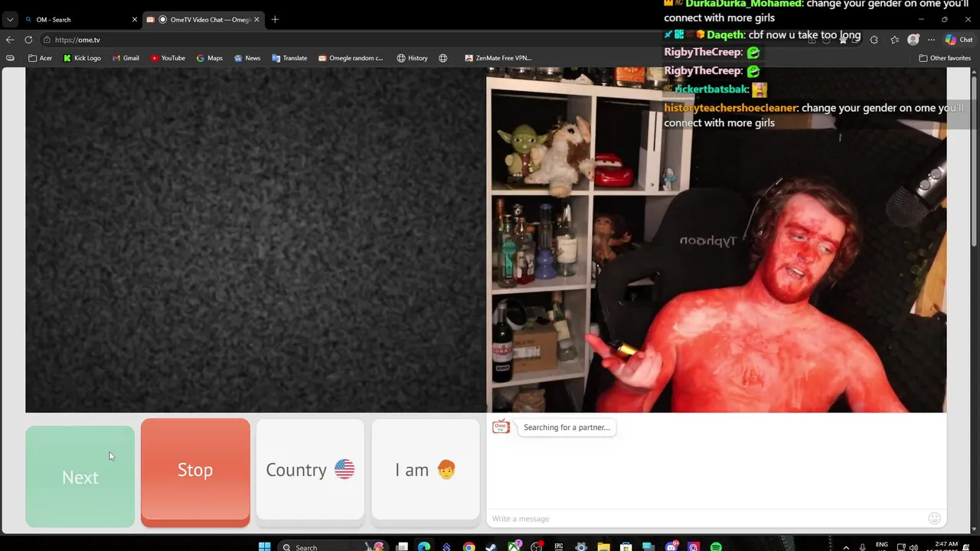980x551 pixels.
Task: Open the Gmail bookmark
Action: coord(126,58)
